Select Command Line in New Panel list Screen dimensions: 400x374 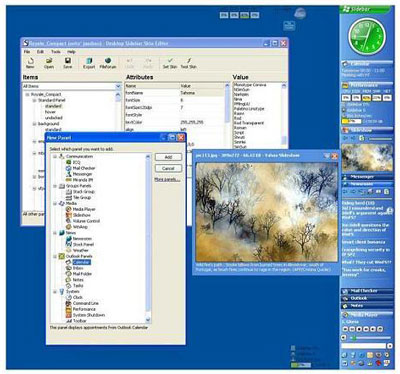(x=82, y=303)
